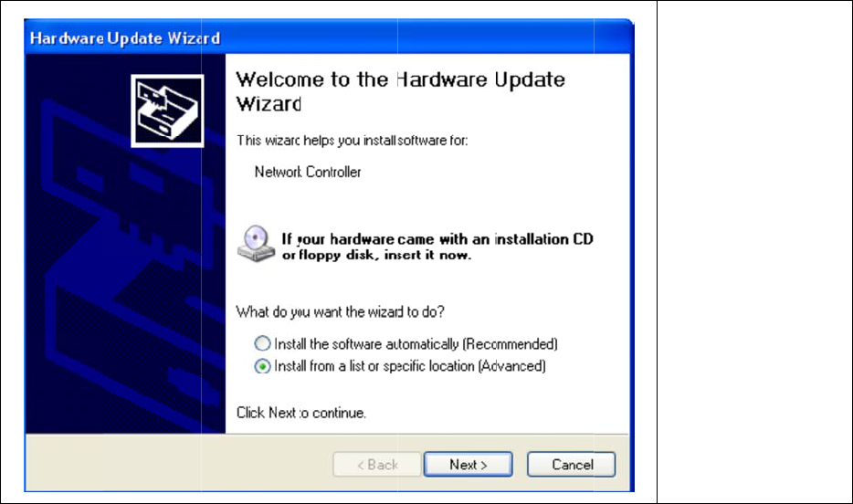Click the 'Welcome to the Hardware Update Wizard' heading
Viewport: 853px width, 504px height.
click(x=400, y=91)
